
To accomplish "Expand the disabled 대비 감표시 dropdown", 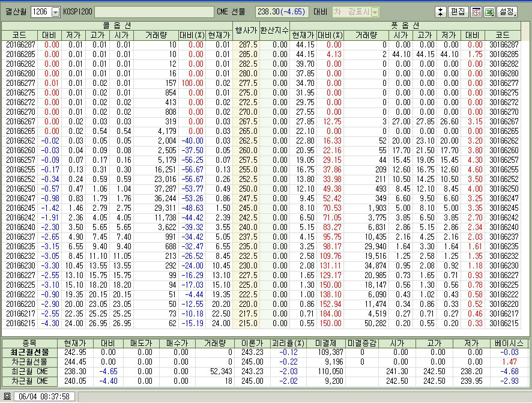I will (x=375, y=12).
